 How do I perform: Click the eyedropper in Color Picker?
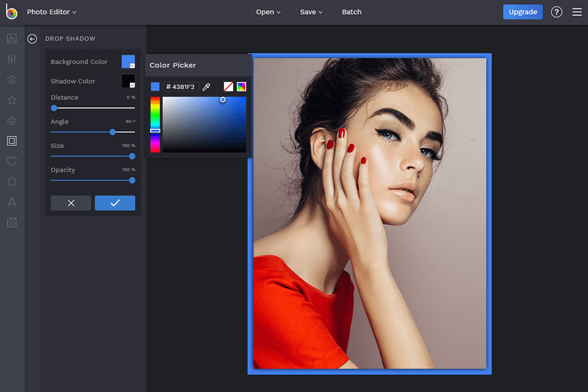[x=206, y=86]
